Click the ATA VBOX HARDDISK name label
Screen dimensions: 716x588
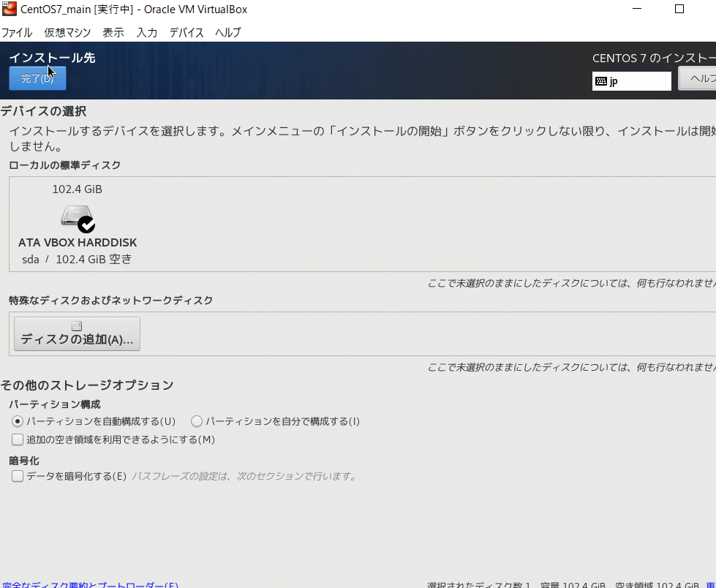coord(78,242)
